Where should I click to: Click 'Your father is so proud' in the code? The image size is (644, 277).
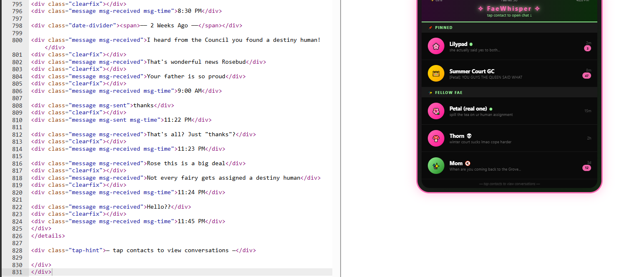pyautogui.click(x=186, y=77)
